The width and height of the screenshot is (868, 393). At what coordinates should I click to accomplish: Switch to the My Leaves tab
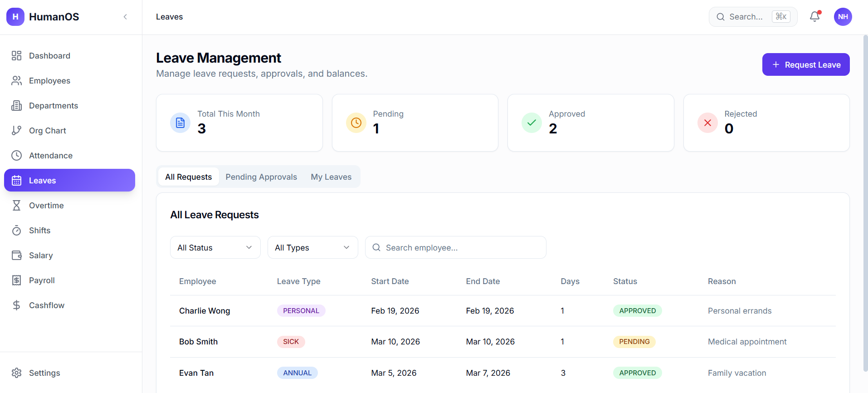pyautogui.click(x=331, y=177)
